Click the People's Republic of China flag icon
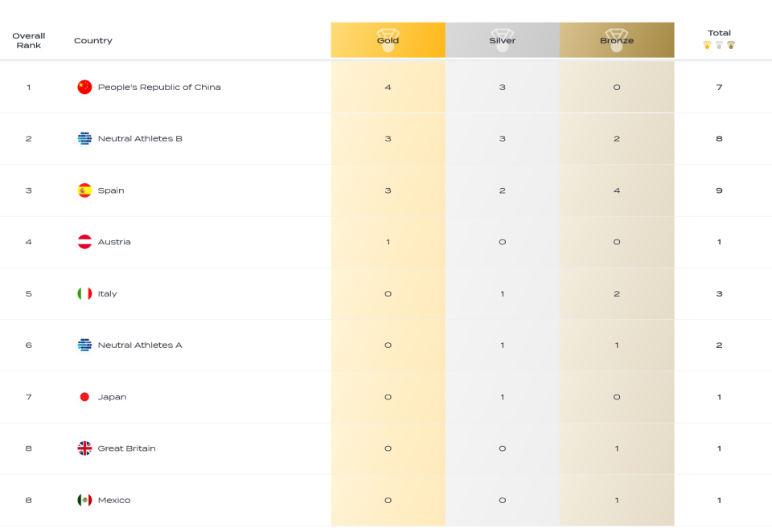The image size is (772, 532). pyautogui.click(x=84, y=87)
